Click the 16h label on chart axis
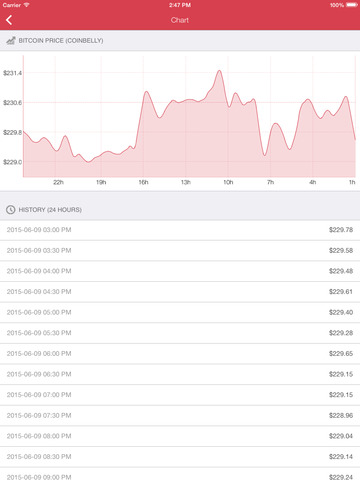360x480 pixels. pos(143,182)
